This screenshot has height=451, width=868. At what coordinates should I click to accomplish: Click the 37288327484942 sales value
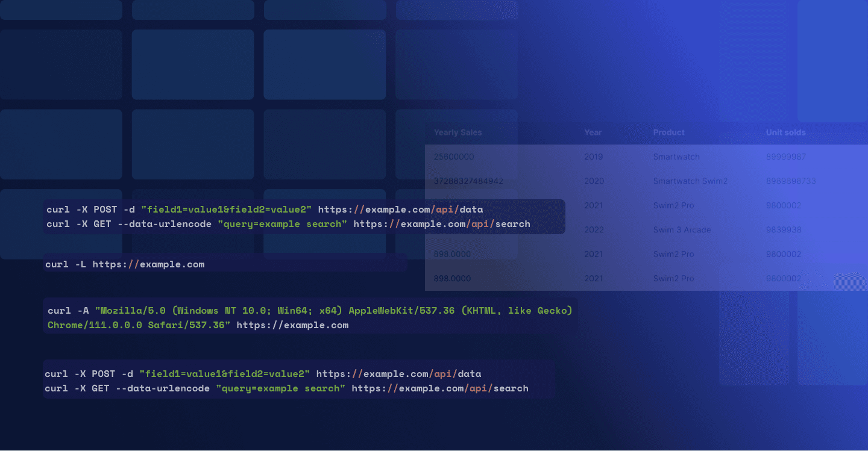(468, 181)
